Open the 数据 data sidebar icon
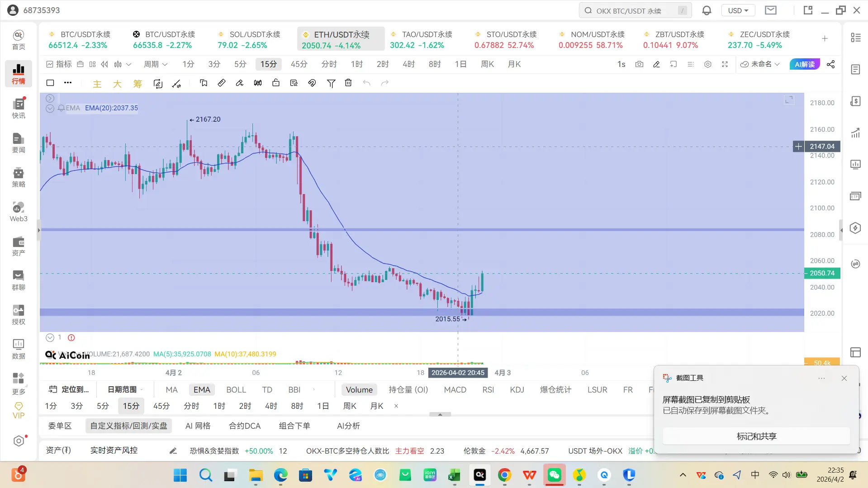Image resolution: width=868 pixels, height=488 pixels. tap(19, 349)
